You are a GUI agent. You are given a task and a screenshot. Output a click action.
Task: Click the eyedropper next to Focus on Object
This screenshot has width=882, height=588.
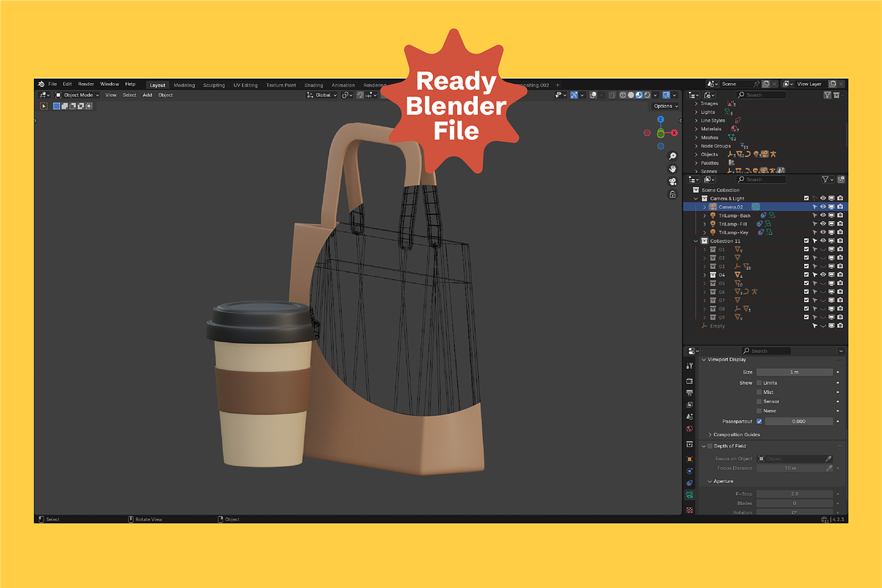(x=829, y=459)
